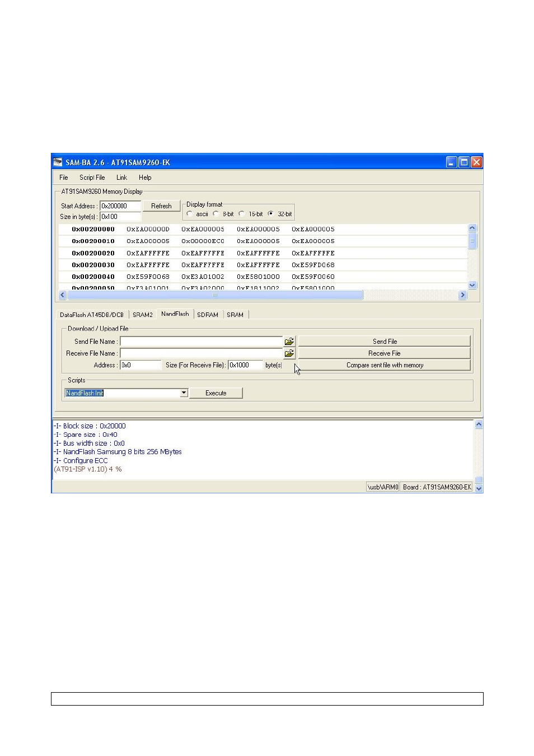
Task: Select memory address 0x00200000 row
Action: coord(263,229)
